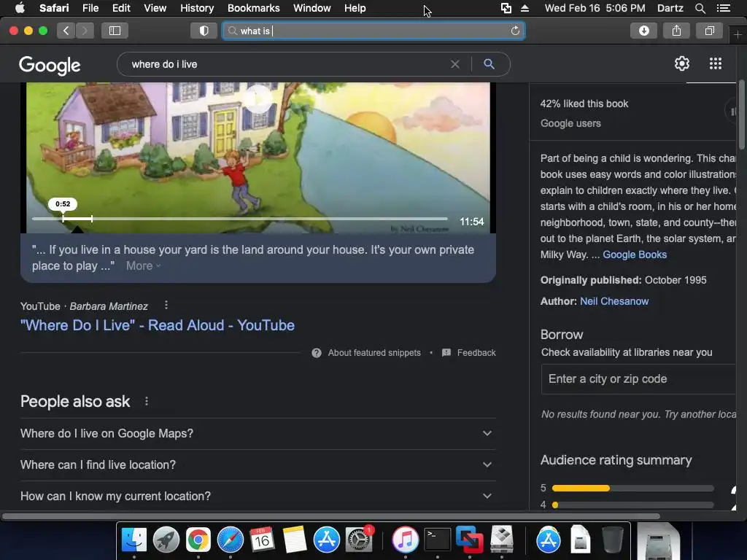Expand 'Where do I live on Google Maps?'
Screen dimensions: 747x560
tap(258, 433)
